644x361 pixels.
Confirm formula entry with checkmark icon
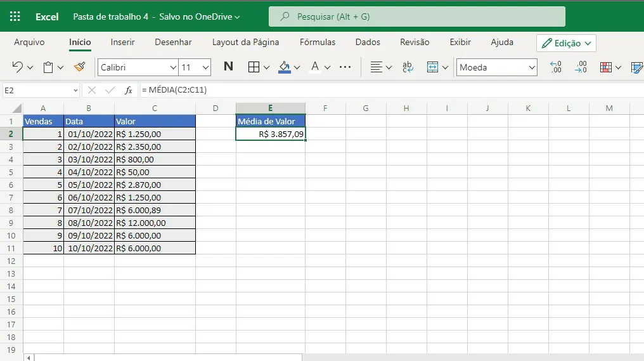click(x=110, y=90)
